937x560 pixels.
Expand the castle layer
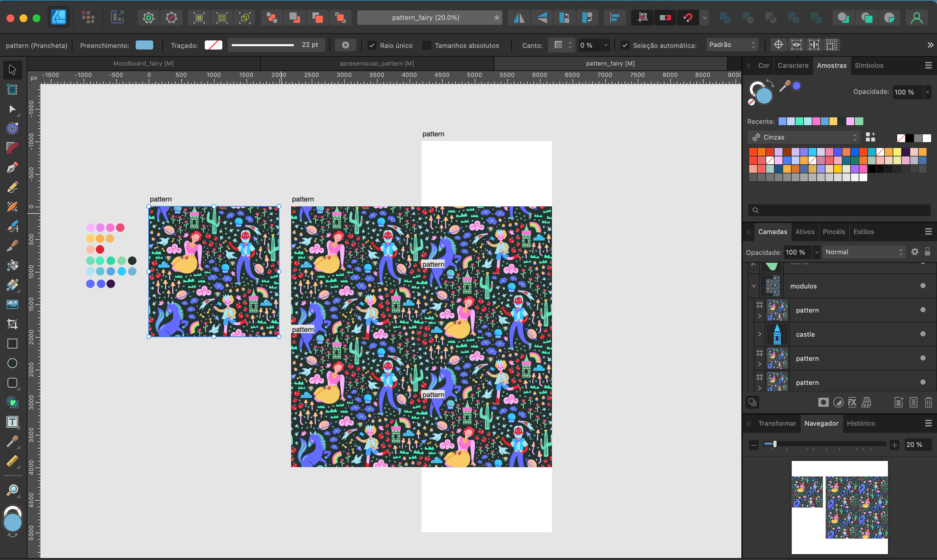[759, 334]
